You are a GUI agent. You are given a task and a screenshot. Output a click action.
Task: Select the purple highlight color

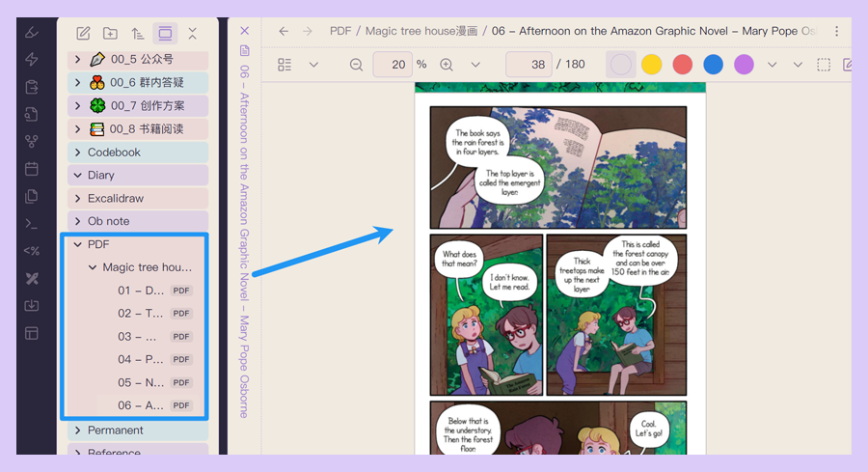click(x=744, y=65)
